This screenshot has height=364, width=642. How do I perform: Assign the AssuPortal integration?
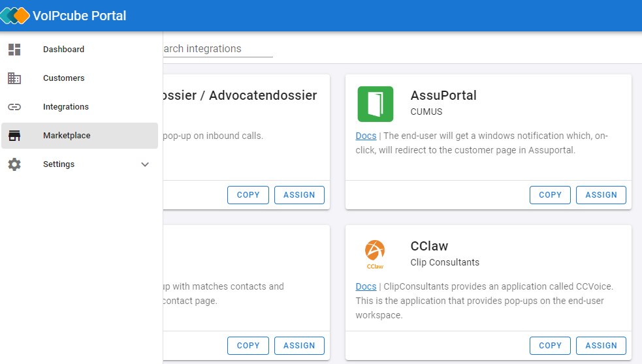pyautogui.click(x=601, y=195)
